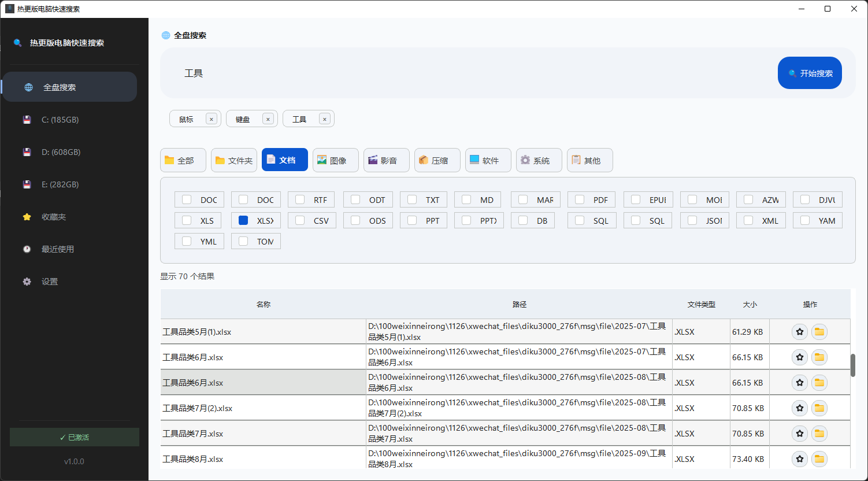Open folder location of 工具品类7月(2).xlsx
This screenshot has width=868, height=481.
tap(819, 408)
